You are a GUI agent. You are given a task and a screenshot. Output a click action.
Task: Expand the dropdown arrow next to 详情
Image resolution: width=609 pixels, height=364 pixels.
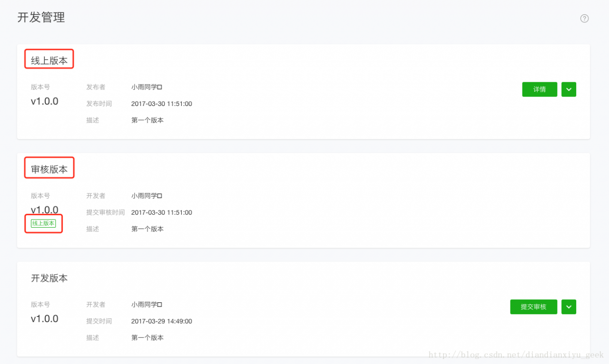click(x=569, y=89)
